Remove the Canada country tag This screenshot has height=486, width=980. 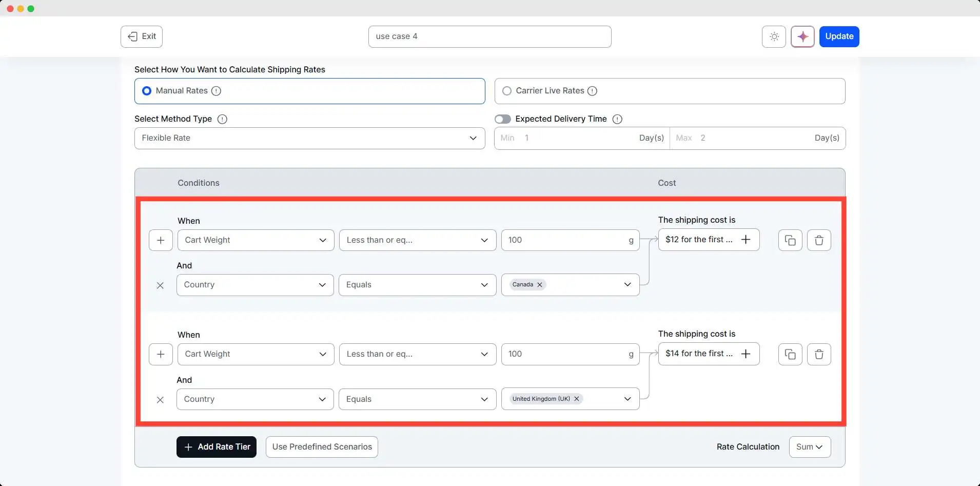pos(540,285)
